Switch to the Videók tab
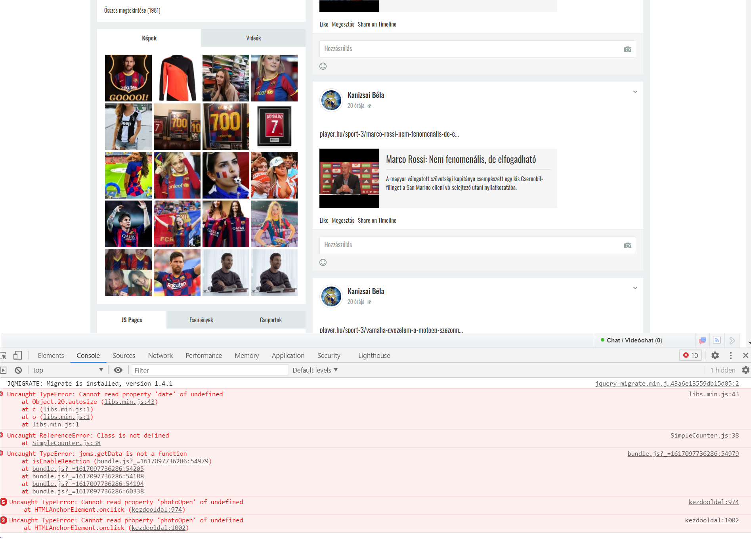 click(254, 38)
